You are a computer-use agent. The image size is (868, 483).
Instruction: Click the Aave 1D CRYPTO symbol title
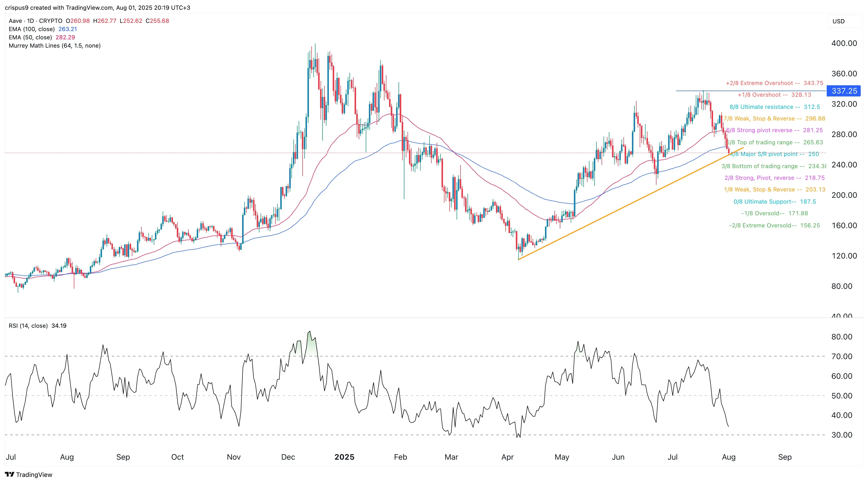[x=35, y=21]
